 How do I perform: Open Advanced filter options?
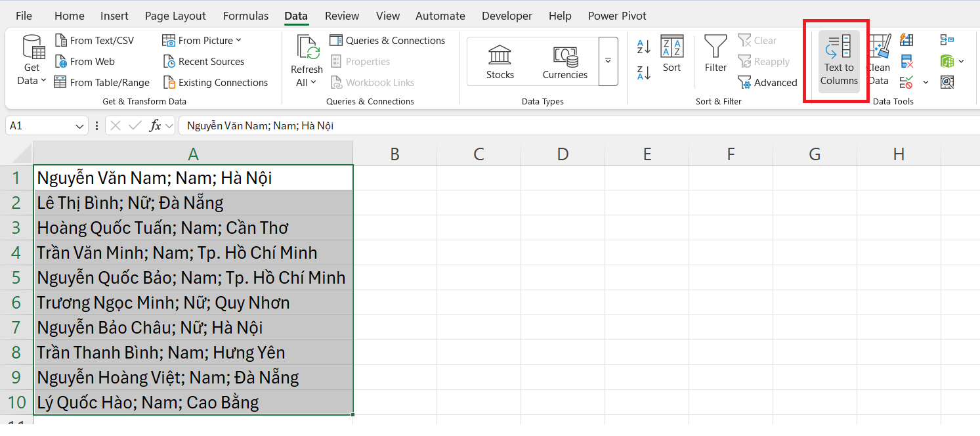point(767,82)
